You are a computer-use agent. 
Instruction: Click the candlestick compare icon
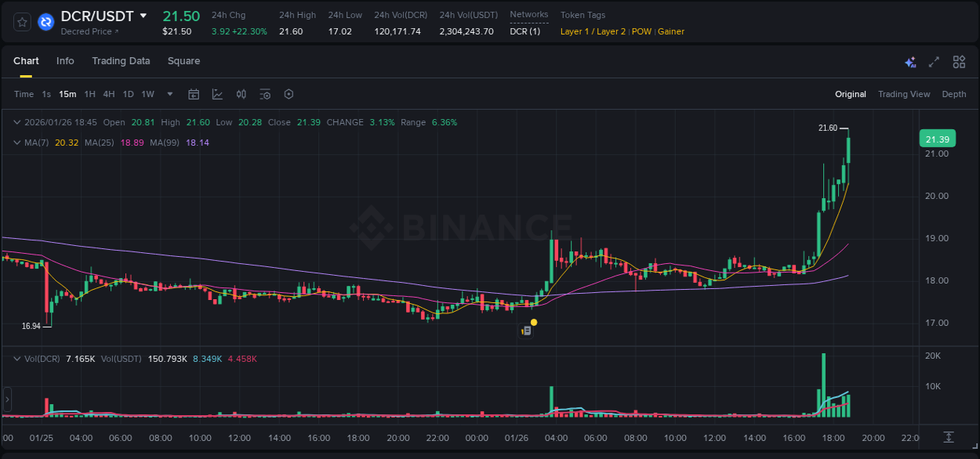click(x=241, y=94)
